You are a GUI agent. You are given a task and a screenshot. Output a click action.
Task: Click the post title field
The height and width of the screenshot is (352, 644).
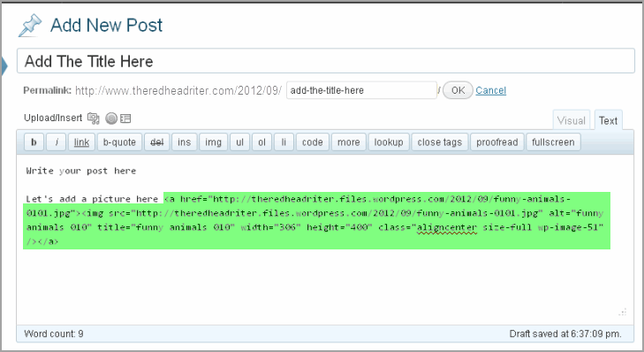point(326,61)
